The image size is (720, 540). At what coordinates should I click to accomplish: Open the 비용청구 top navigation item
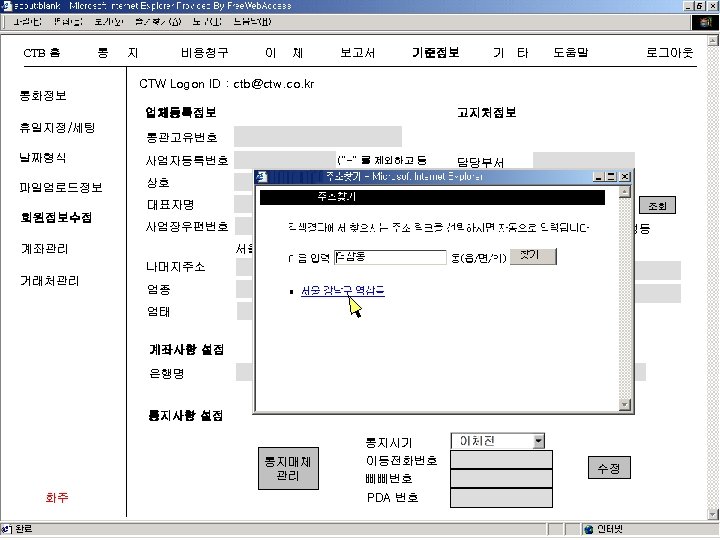pyautogui.click(x=205, y=53)
